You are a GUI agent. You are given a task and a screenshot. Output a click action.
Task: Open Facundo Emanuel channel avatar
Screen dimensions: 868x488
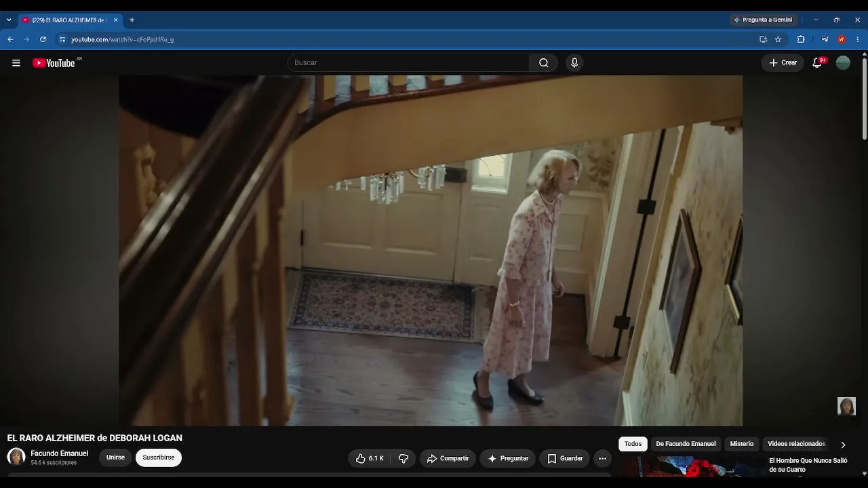coord(16,457)
